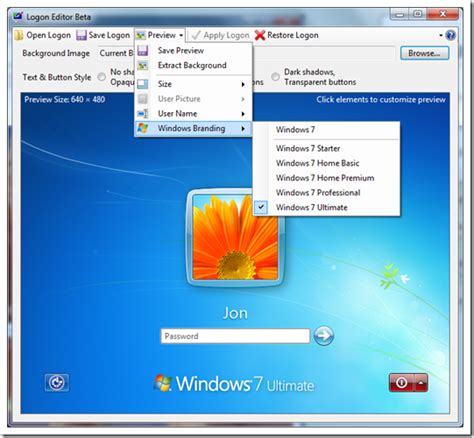This screenshot has height=438, width=474.
Task: Open the toolbar overflow arrow near help
Action: point(441,35)
